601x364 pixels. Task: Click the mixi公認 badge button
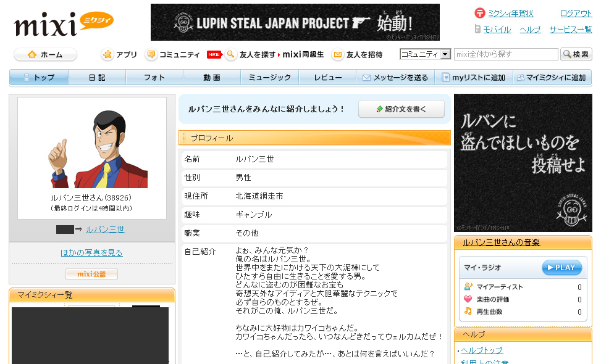click(91, 274)
